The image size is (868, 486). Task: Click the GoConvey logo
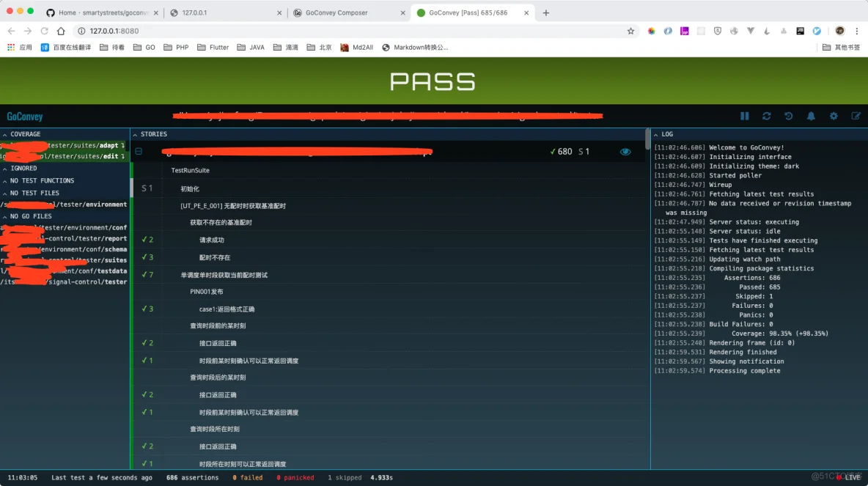click(x=25, y=117)
